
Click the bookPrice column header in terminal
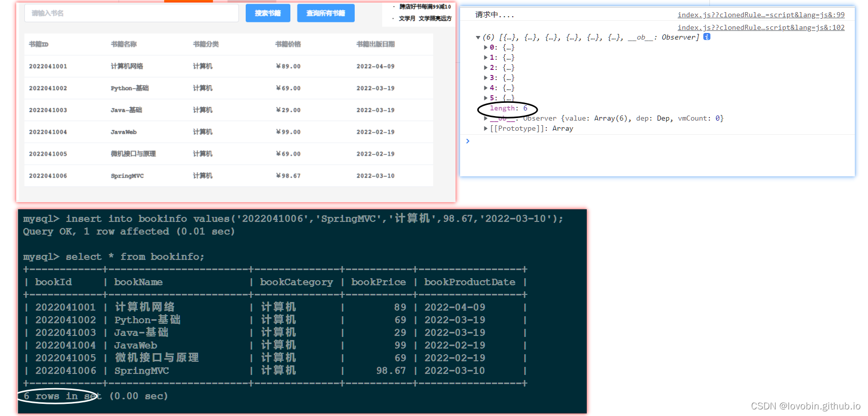point(379,282)
